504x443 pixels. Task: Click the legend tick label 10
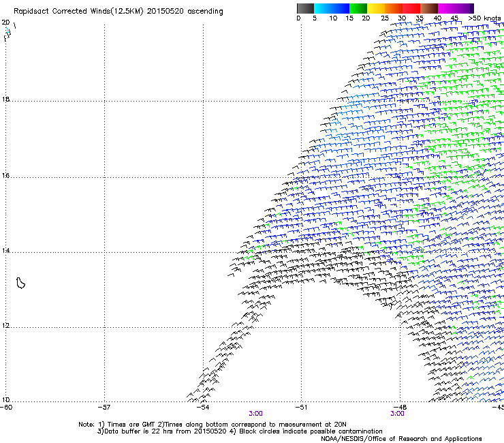333,18
